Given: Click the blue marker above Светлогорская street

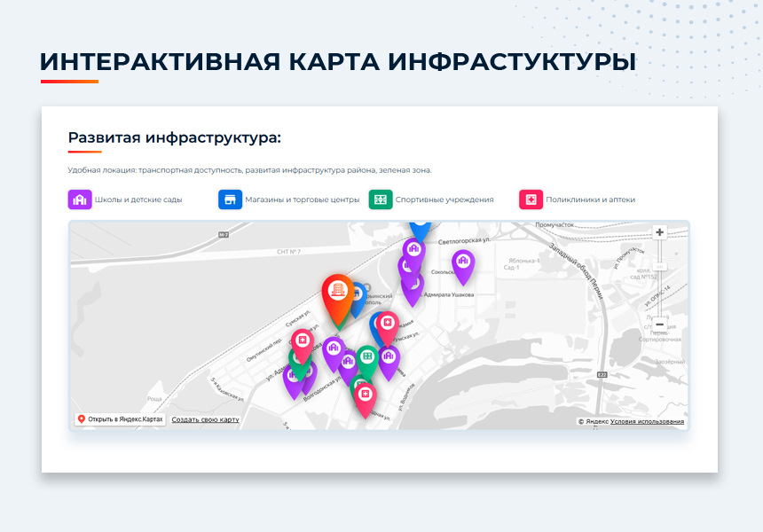Looking at the screenshot, I should tap(419, 231).
